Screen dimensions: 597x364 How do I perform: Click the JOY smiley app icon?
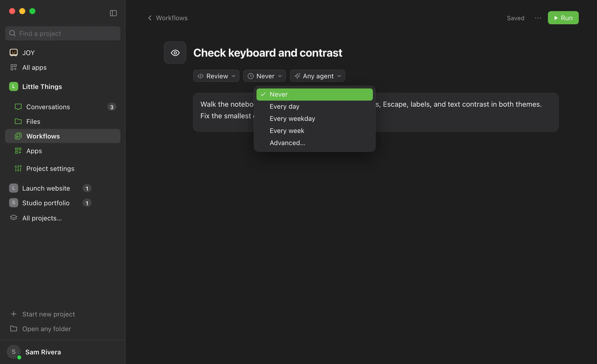(x=13, y=53)
